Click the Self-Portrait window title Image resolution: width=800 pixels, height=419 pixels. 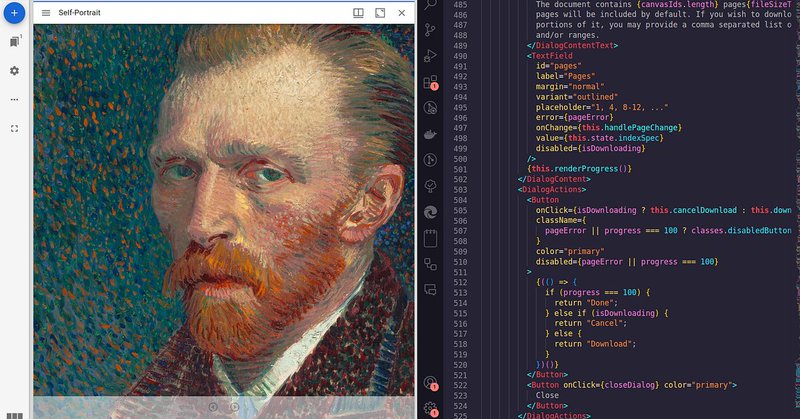click(80, 13)
